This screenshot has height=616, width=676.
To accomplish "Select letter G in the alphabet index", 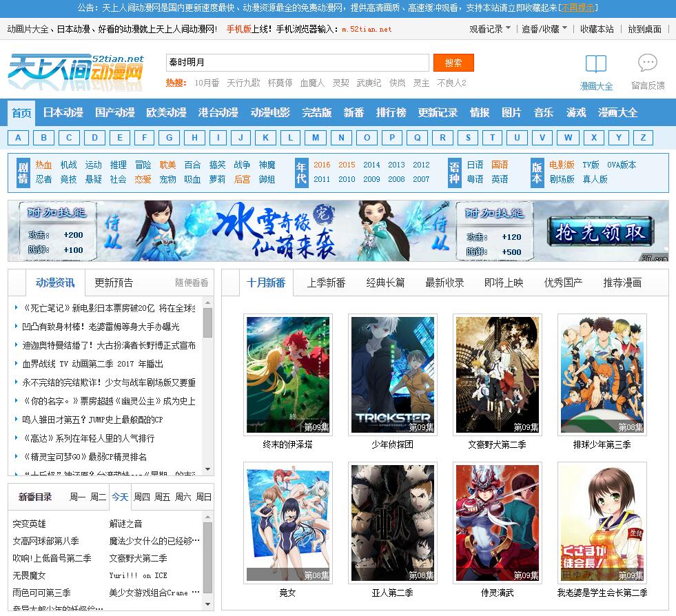I will [x=170, y=138].
